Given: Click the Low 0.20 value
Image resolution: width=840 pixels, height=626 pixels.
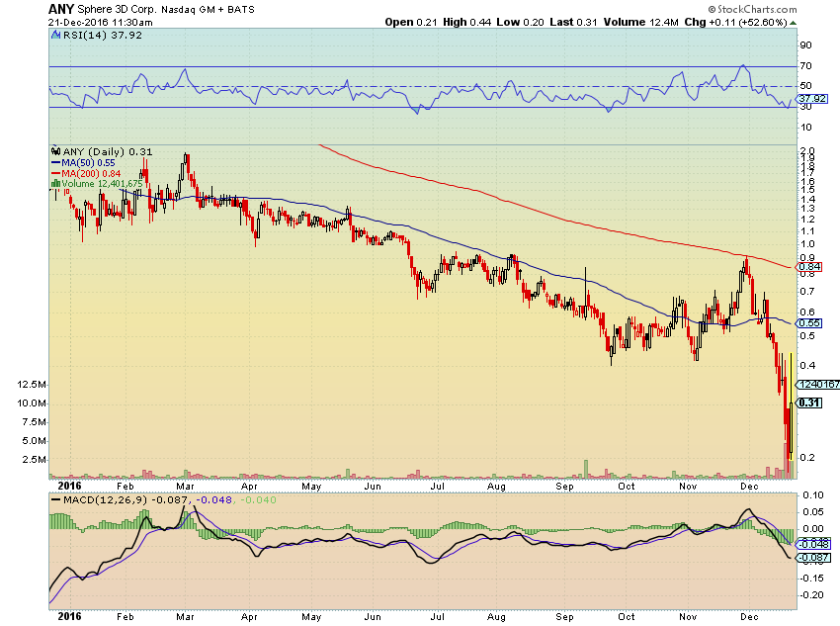Looking at the screenshot, I should 520,22.
